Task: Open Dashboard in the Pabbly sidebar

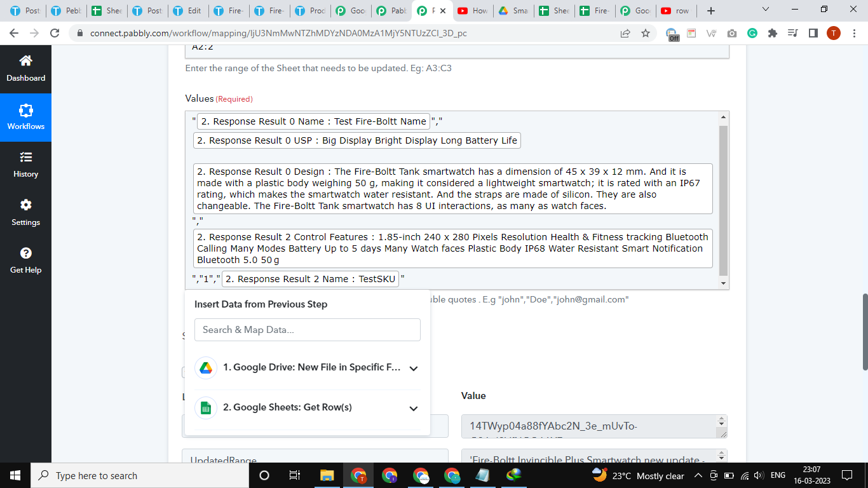Action: pos(25,69)
